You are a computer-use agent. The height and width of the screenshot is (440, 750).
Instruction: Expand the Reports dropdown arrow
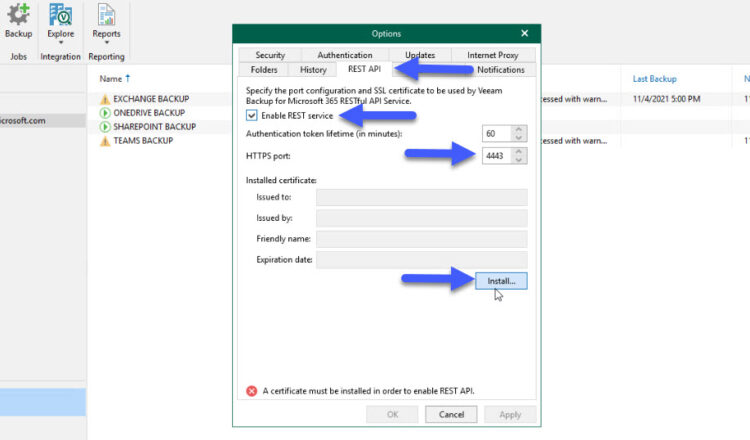(x=106, y=43)
